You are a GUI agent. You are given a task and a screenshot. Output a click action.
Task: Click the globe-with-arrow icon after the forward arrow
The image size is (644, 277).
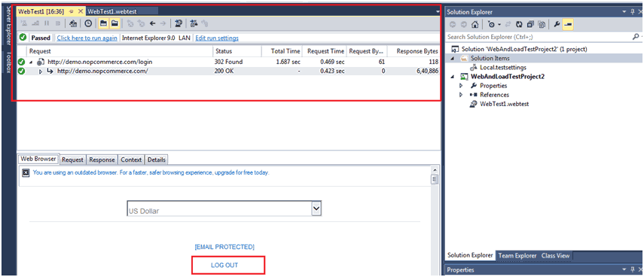click(179, 23)
